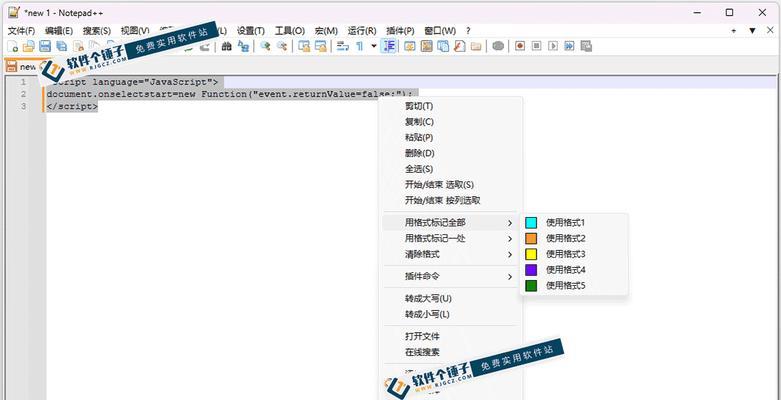
Task: Save the current recorded macro icon
Action: (586, 46)
